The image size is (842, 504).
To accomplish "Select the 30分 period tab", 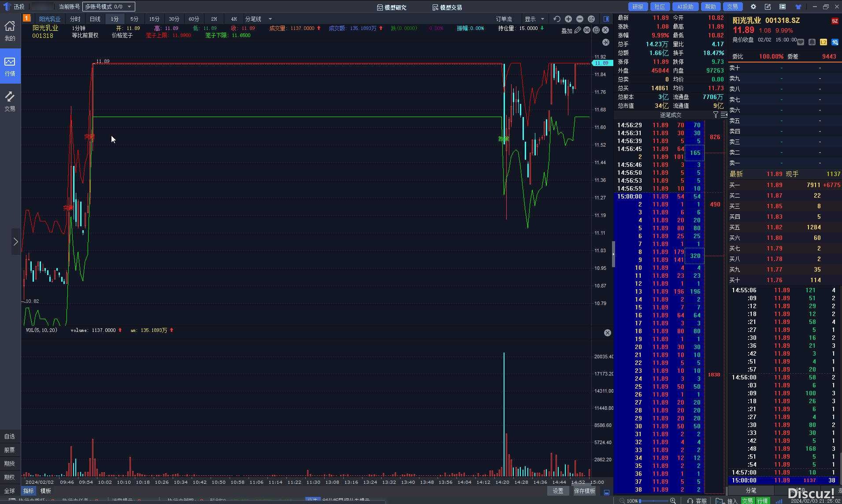I will (x=174, y=19).
